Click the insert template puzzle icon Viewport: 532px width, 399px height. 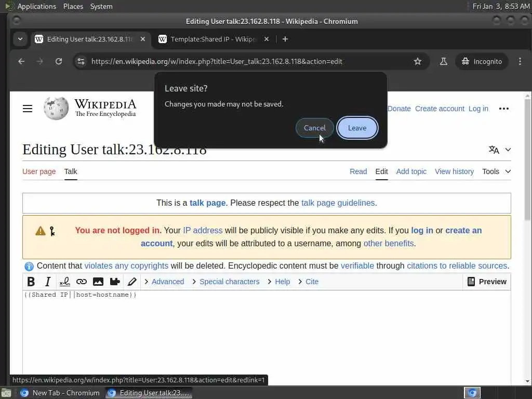(115, 282)
